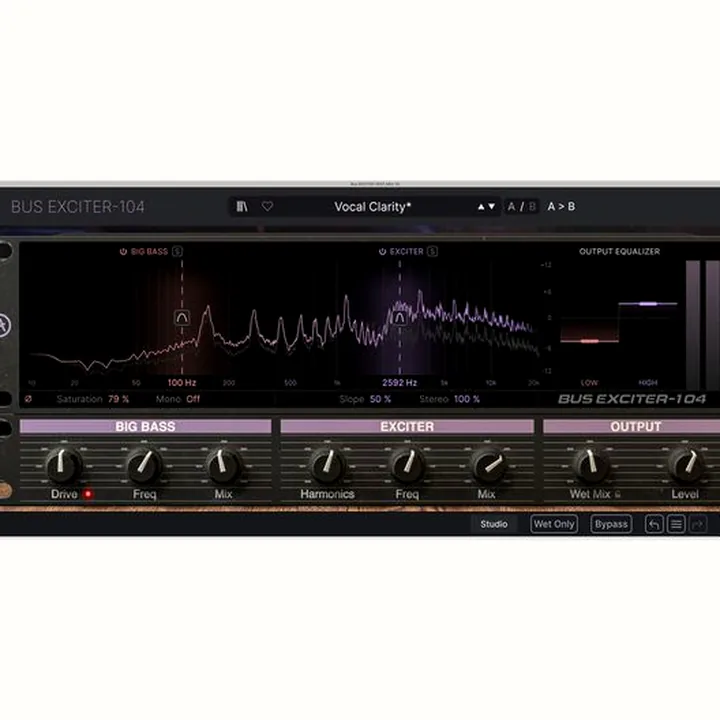Click the Exciter Harmonics knob
This screenshot has width=720, height=720.
(327, 464)
